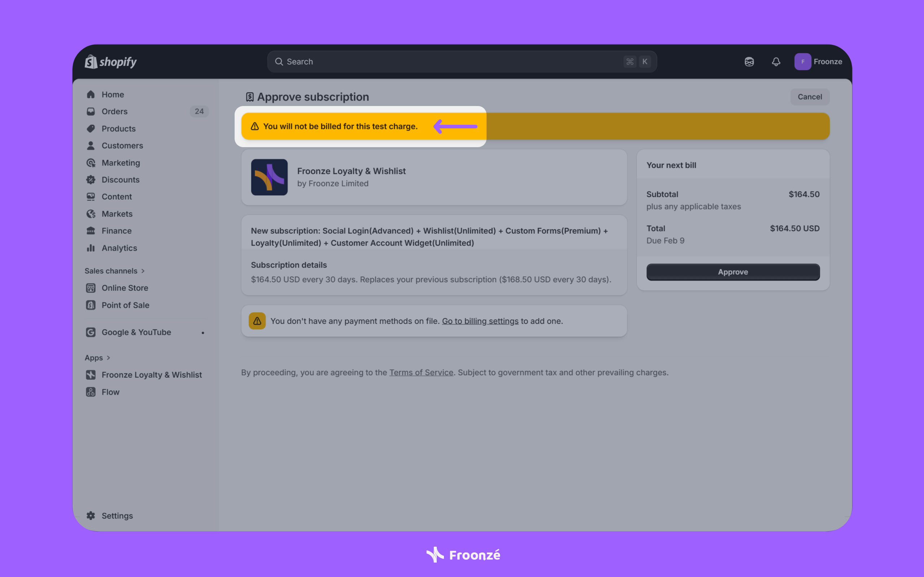Open Orders showing 24 items
The height and width of the screenshot is (577, 924).
114,111
